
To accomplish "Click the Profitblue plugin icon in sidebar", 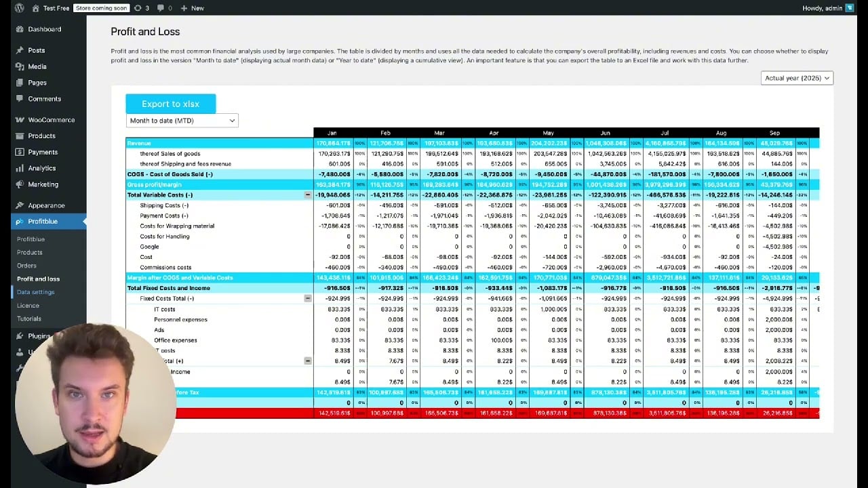I will tap(19, 221).
